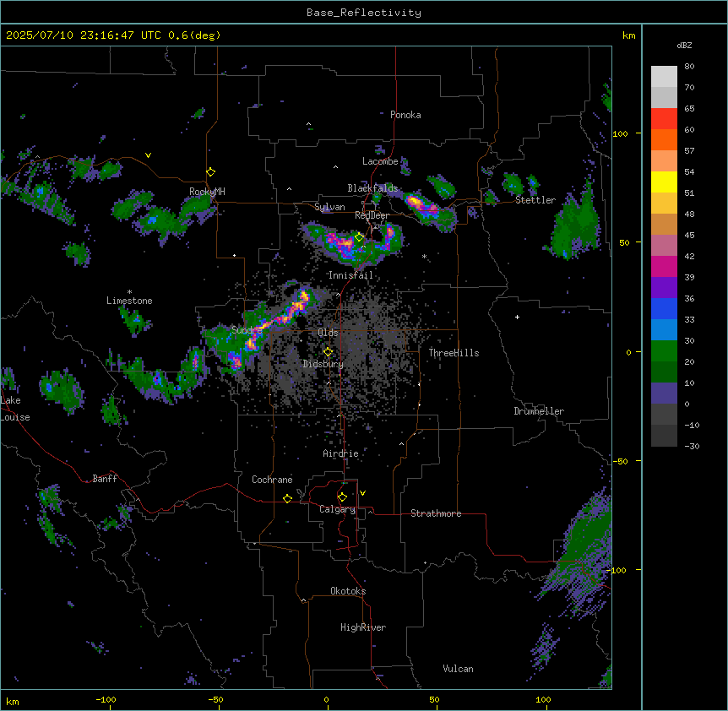Click the Ponoka city label
The height and width of the screenshot is (711, 728).
tap(405, 115)
